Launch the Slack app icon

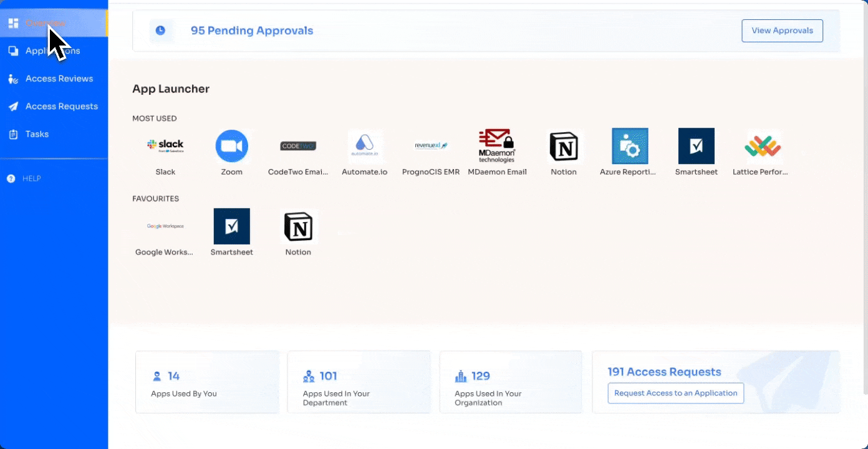[x=165, y=146]
